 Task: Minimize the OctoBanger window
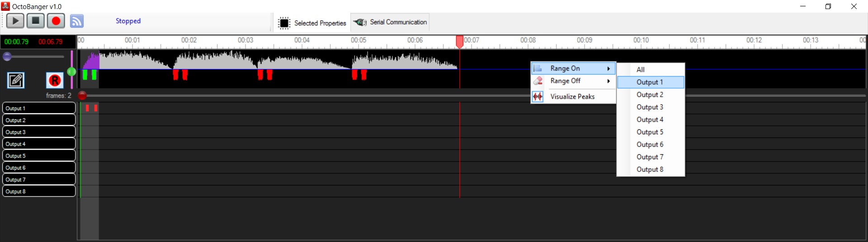803,6
